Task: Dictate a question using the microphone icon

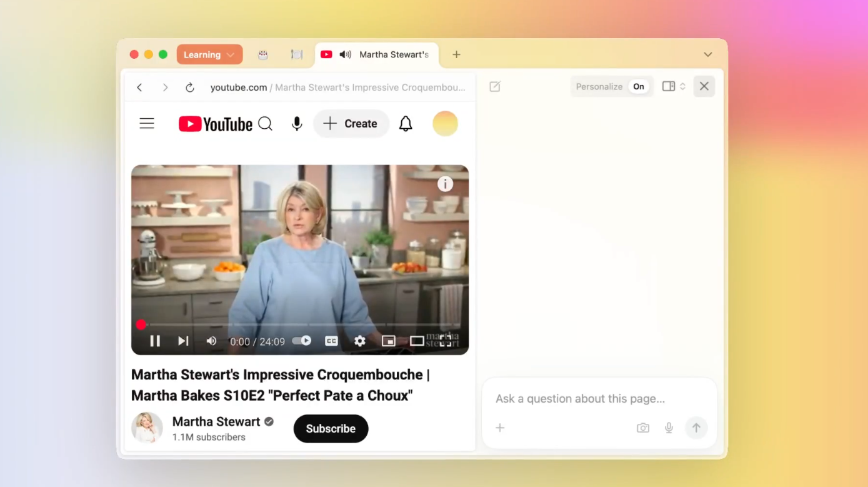Action: click(669, 428)
